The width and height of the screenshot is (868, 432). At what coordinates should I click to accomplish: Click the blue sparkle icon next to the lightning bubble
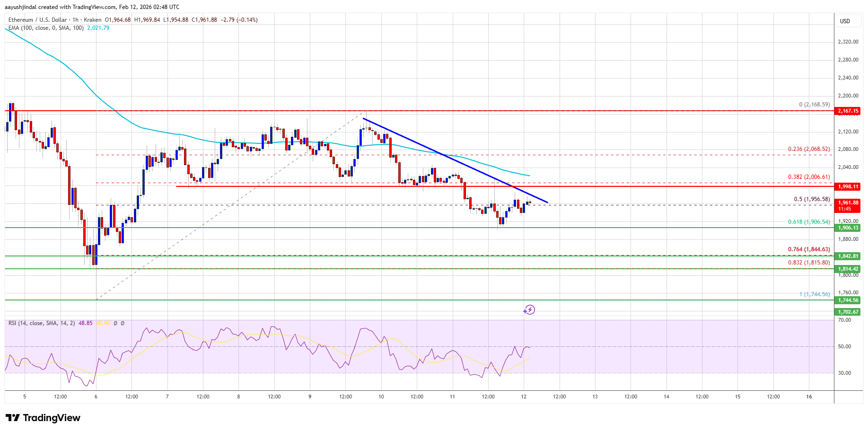coord(525,312)
